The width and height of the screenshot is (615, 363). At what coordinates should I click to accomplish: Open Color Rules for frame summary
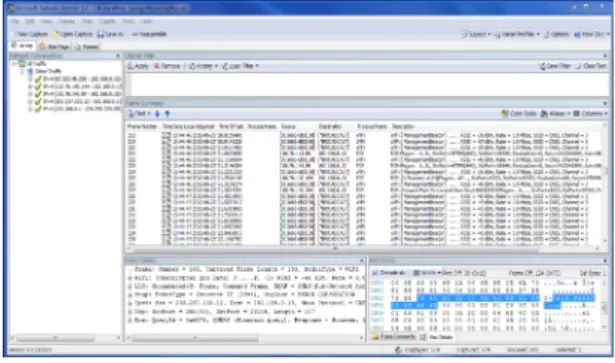(519, 114)
